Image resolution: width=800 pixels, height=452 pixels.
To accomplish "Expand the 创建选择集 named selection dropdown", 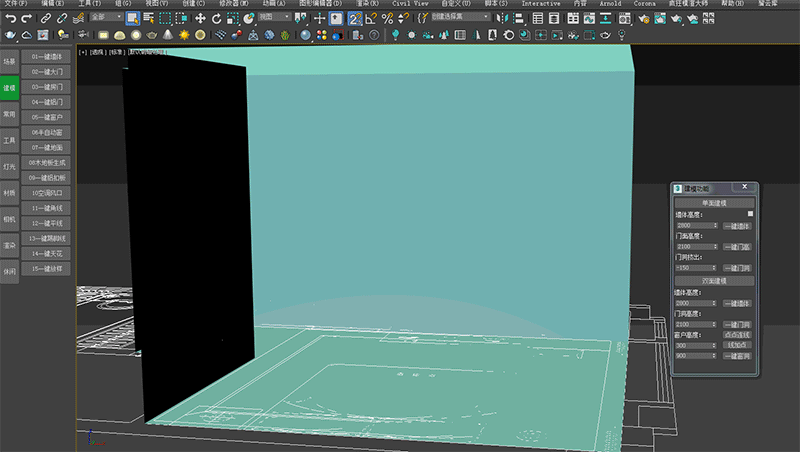I will [x=460, y=18].
